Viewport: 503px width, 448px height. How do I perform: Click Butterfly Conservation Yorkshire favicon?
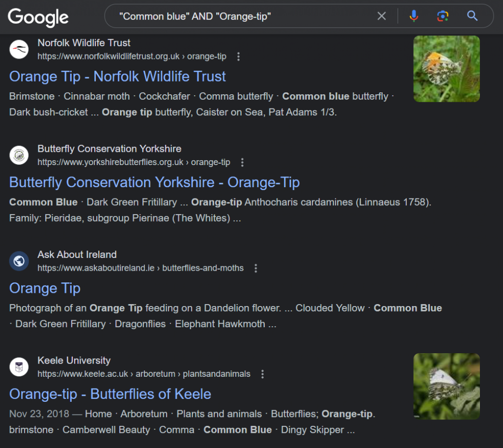tap(19, 155)
